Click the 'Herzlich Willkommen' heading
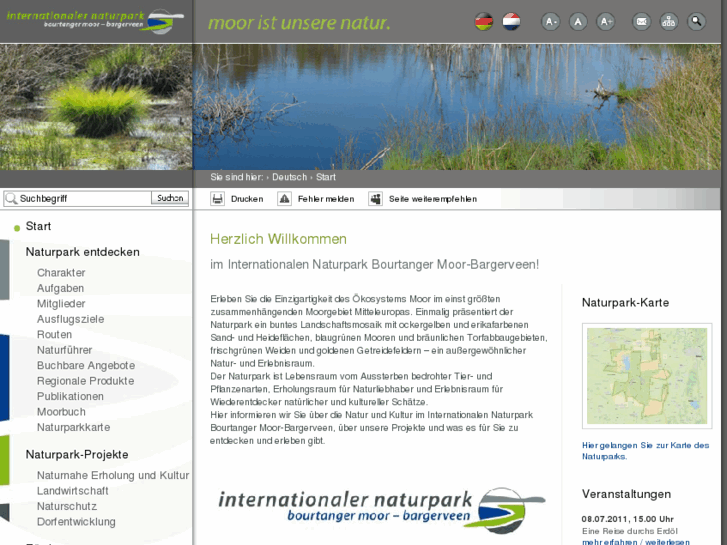Viewport: 727px width, 545px height. 278,239
